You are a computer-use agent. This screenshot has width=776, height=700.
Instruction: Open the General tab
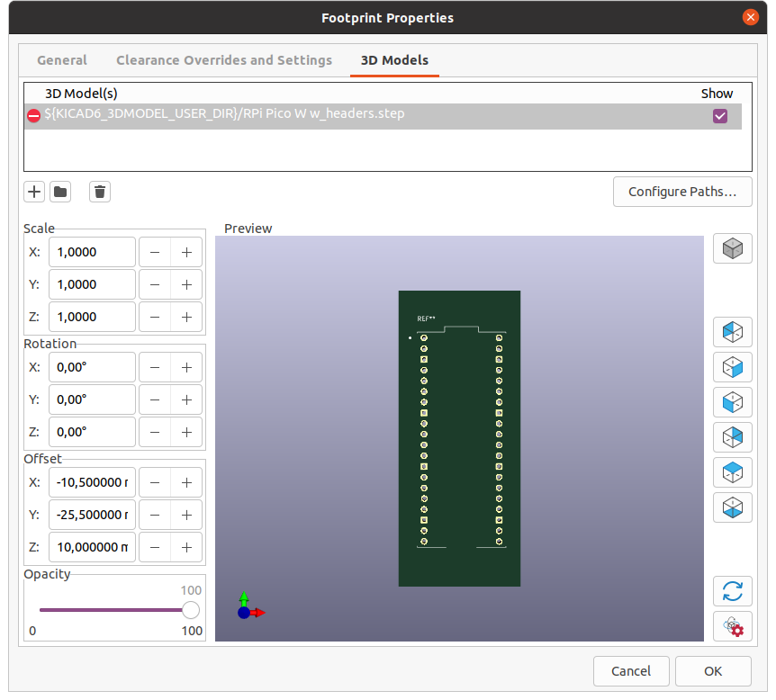click(62, 60)
